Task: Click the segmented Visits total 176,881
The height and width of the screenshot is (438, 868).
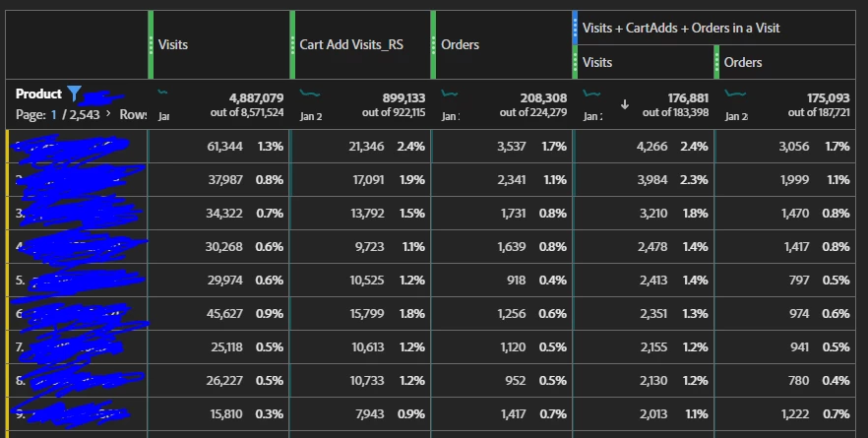Action: point(688,98)
